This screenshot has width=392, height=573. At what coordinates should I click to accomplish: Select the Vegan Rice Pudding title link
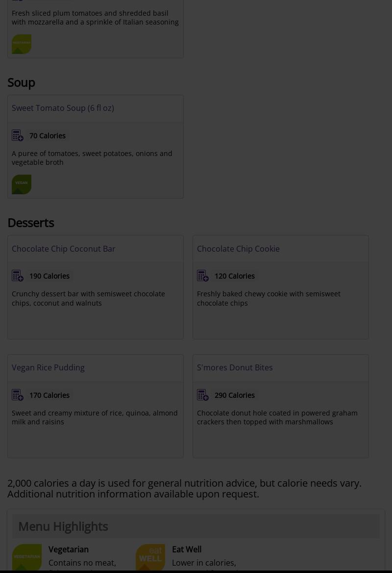(48, 367)
